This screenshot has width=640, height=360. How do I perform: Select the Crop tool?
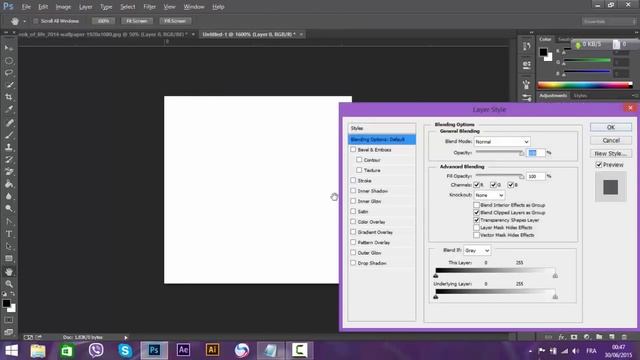click(x=9, y=97)
